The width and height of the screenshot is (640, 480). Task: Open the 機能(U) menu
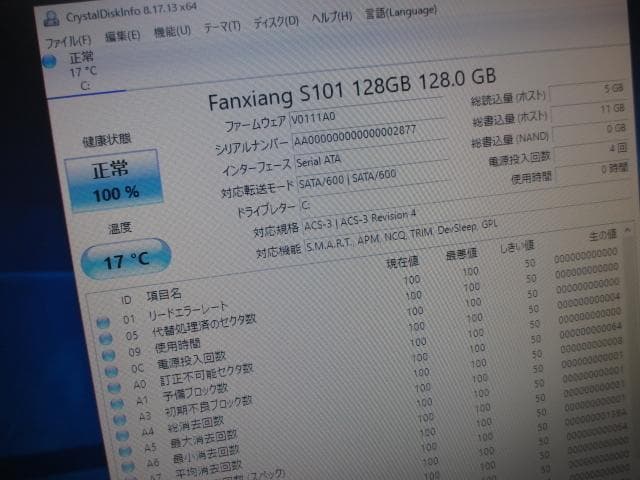[x=173, y=32]
